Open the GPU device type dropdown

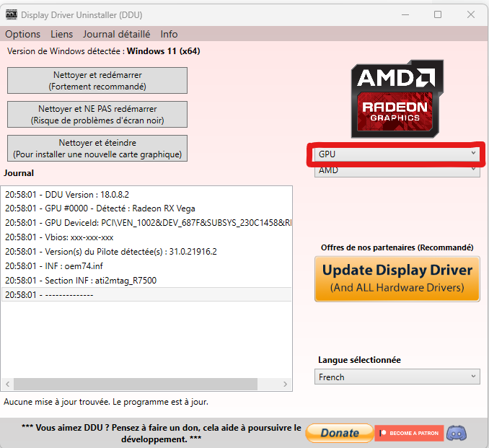point(397,154)
